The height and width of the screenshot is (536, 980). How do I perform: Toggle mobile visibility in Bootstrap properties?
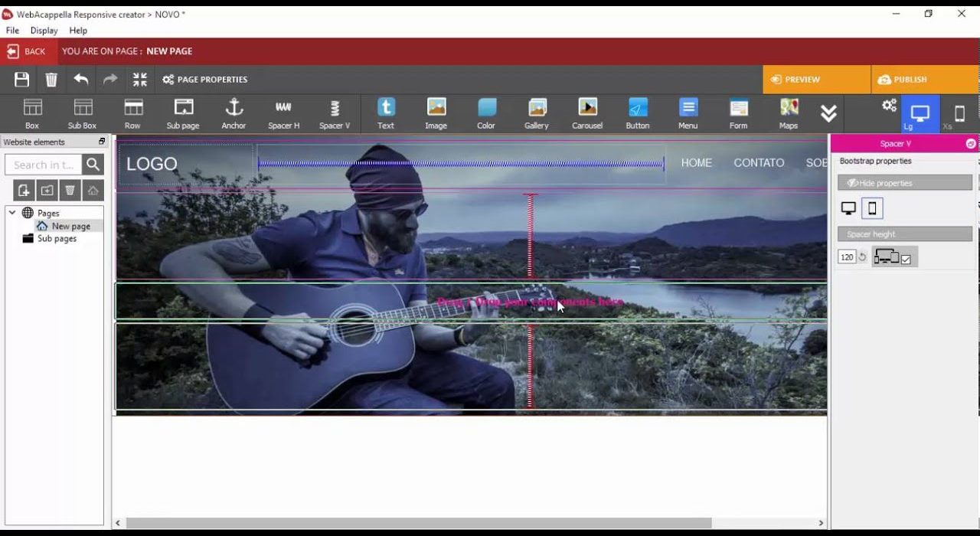click(x=872, y=208)
